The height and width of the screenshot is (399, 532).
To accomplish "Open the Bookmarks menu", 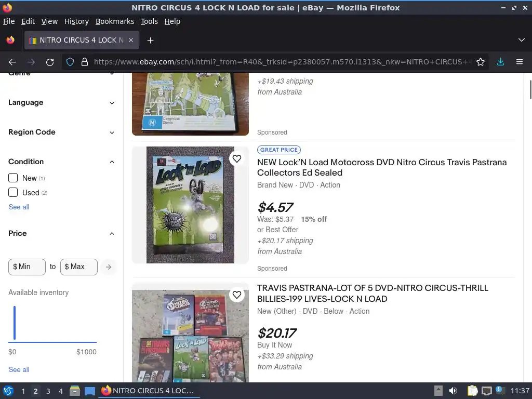I will (115, 21).
